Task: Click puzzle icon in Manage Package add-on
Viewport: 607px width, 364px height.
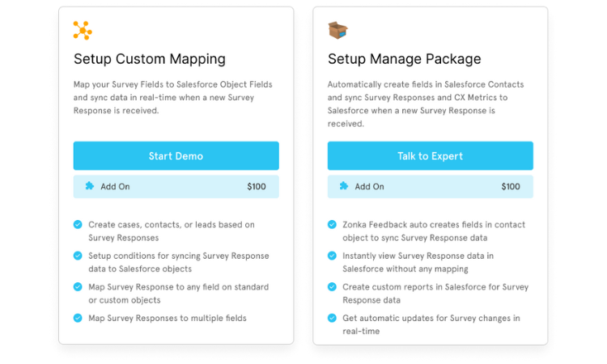Action: pyautogui.click(x=344, y=186)
